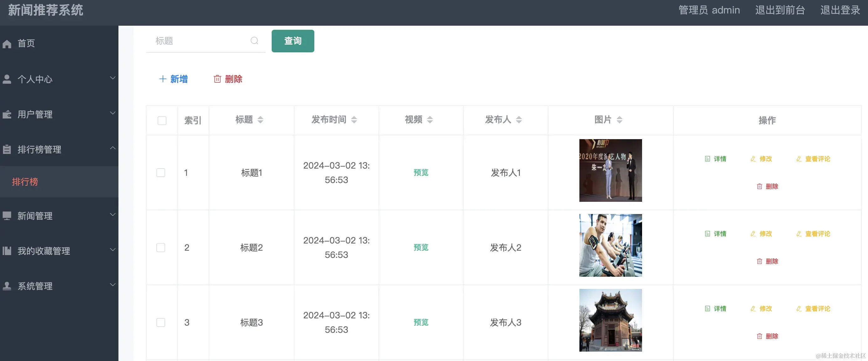Click the trash icon of the top 删除 button

click(217, 79)
